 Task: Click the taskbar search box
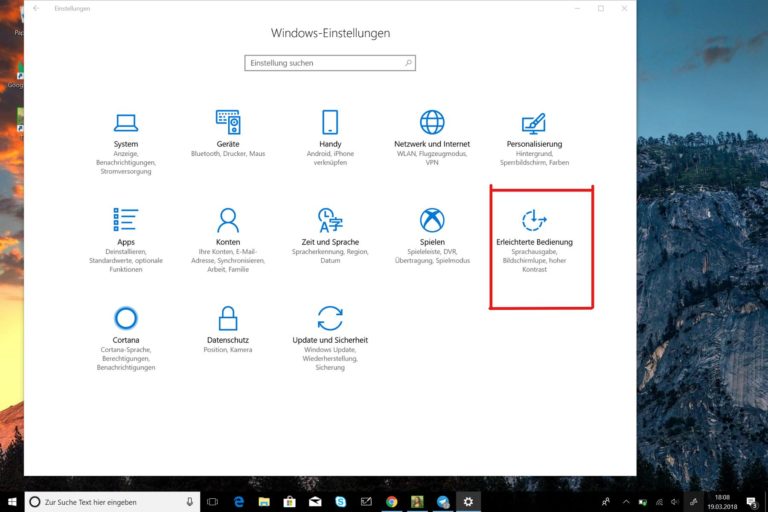tap(112, 502)
